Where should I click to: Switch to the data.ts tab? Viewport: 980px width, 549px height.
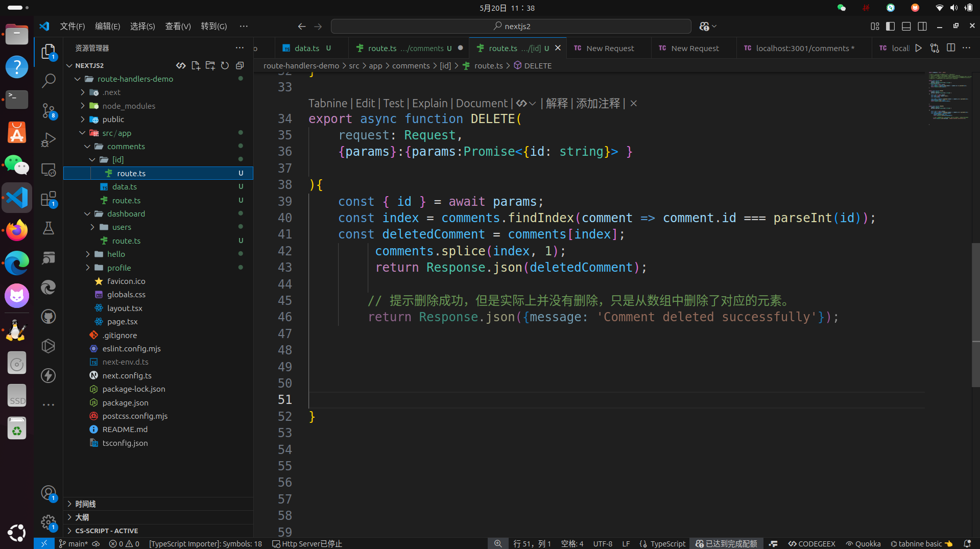click(x=306, y=48)
